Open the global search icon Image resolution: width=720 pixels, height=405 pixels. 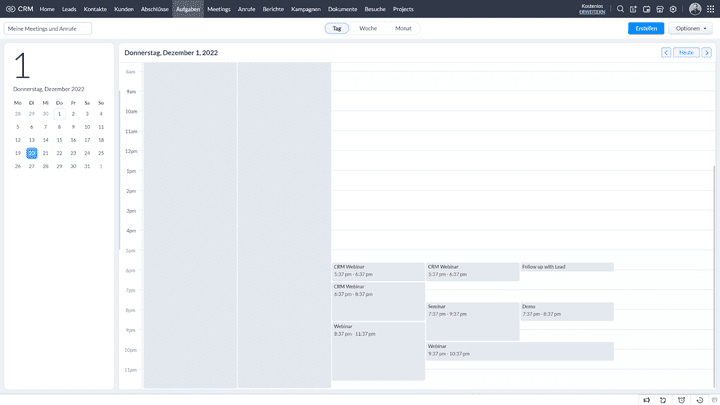pyautogui.click(x=620, y=9)
